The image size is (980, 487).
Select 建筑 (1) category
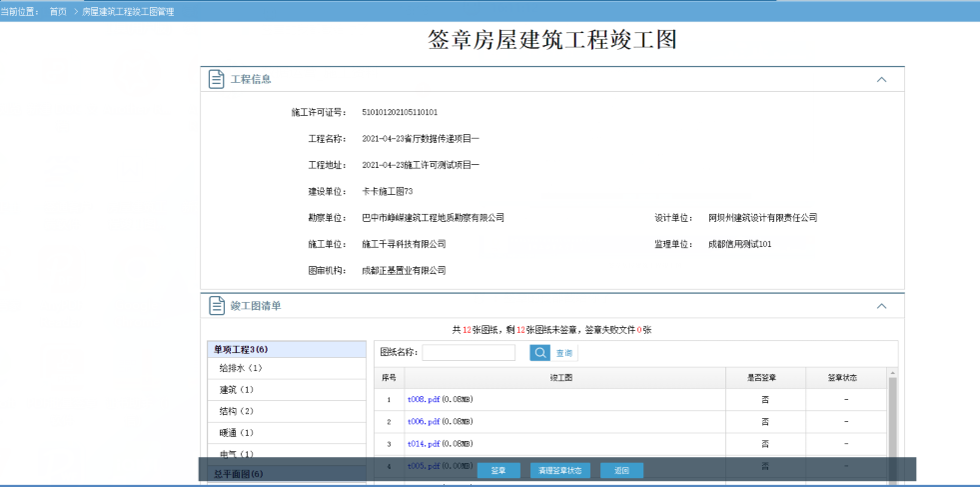287,389
